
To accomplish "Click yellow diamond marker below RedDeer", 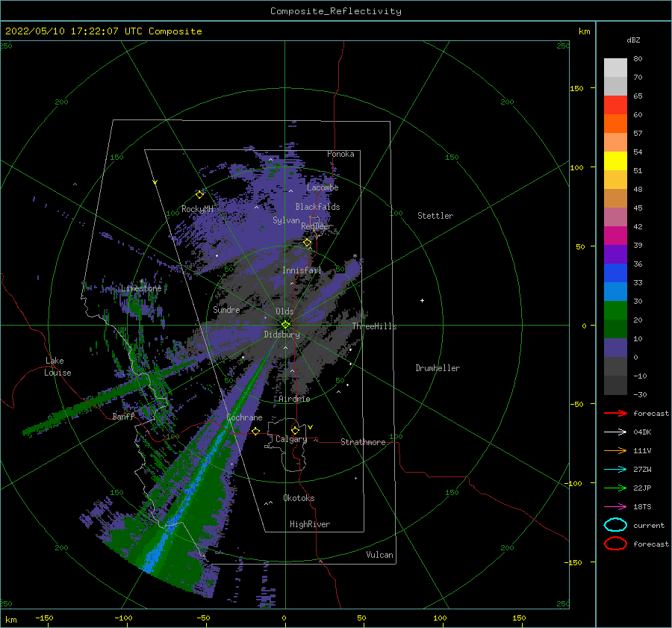I will pos(308,243).
